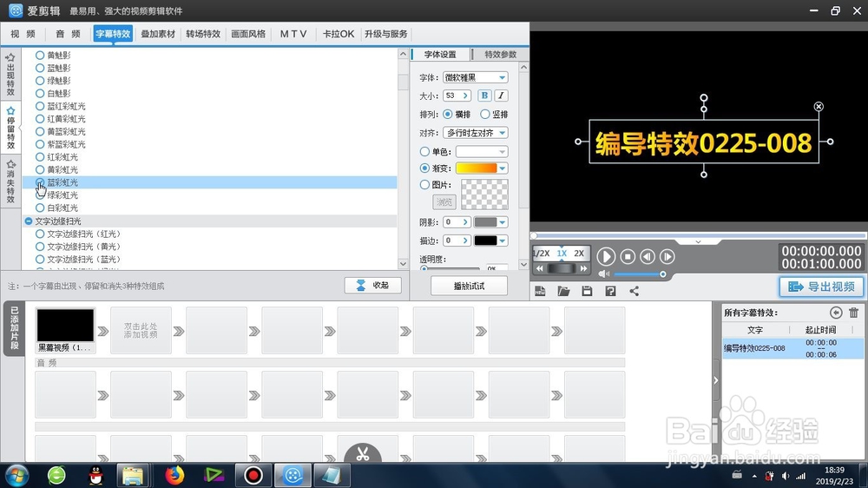Open the red record app in taskbar
868x488 pixels.
pyautogui.click(x=253, y=475)
